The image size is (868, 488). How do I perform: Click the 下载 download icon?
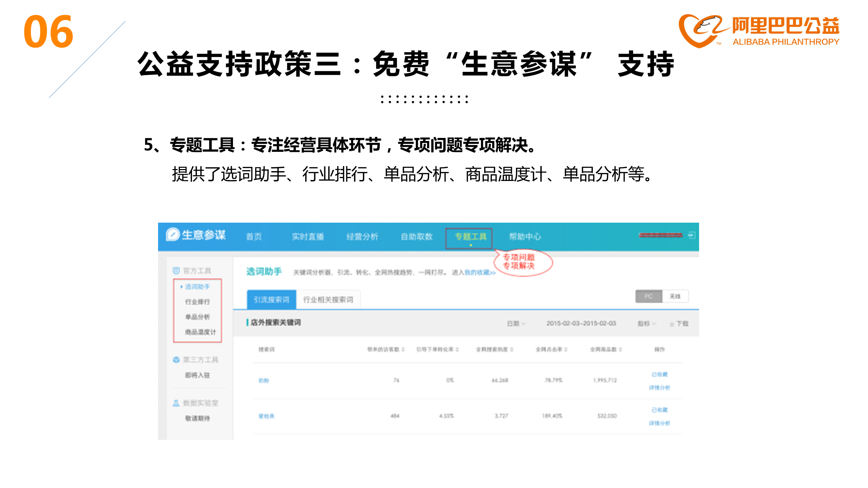tap(672, 324)
